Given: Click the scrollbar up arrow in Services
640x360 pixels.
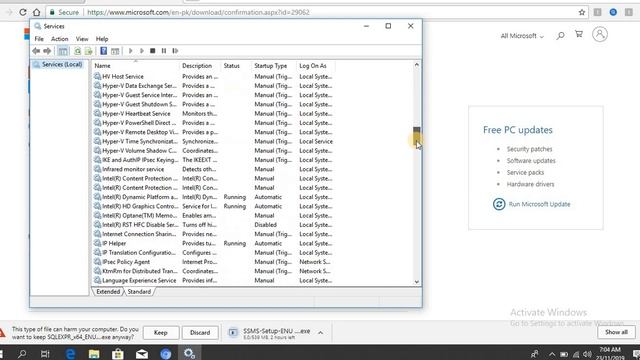Looking at the screenshot, I should [x=416, y=64].
